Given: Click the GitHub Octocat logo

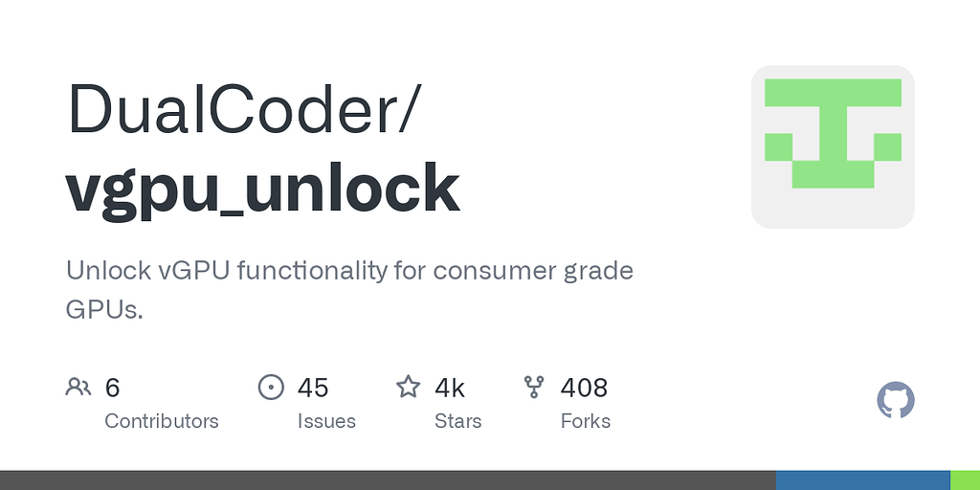Looking at the screenshot, I should pyautogui.click(x=896, y=400).
